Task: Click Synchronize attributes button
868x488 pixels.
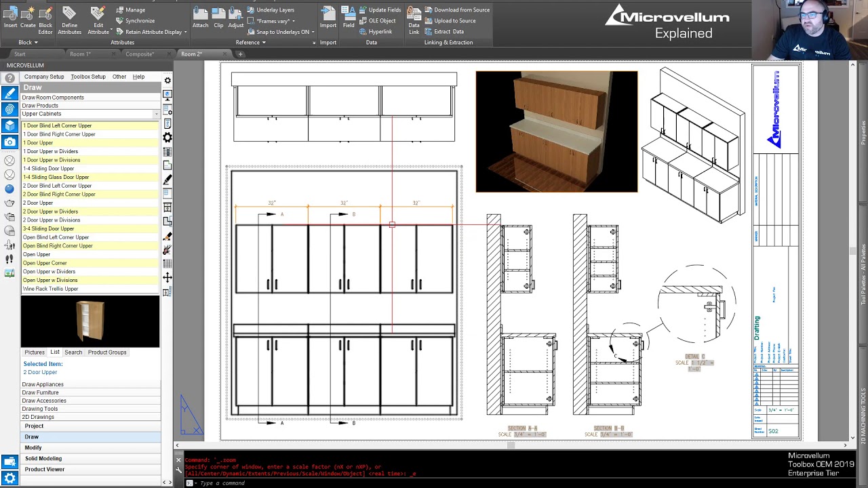Action: pyautogui.click(x=135, y=21)
